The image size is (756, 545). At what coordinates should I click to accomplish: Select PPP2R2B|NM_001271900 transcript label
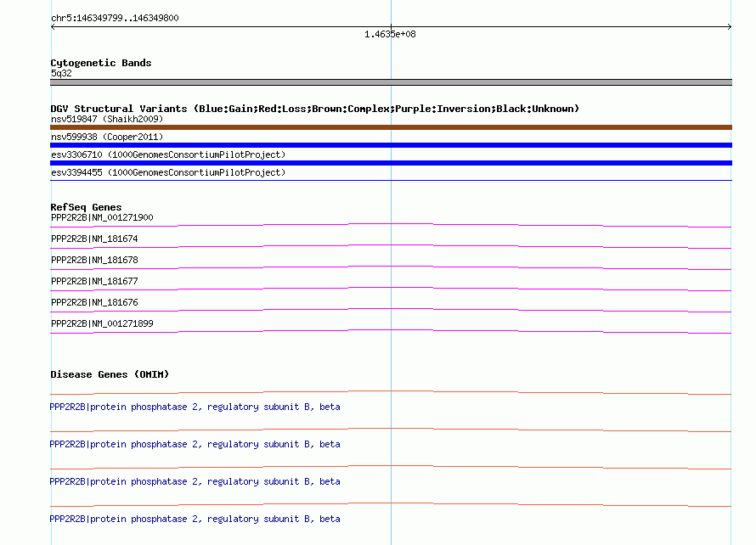(x=102, y=217)
